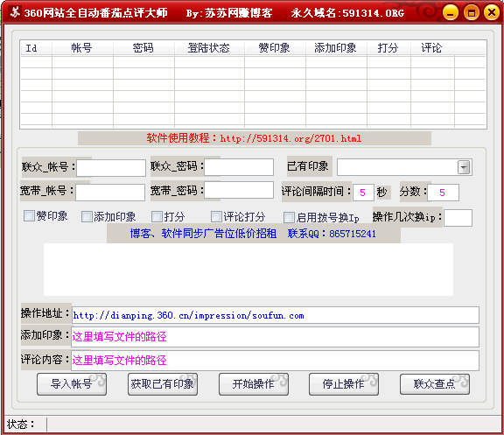Tick the 评论打分 checkbox
The height and width of the screenshot is (435, 504).
(216, 217)
